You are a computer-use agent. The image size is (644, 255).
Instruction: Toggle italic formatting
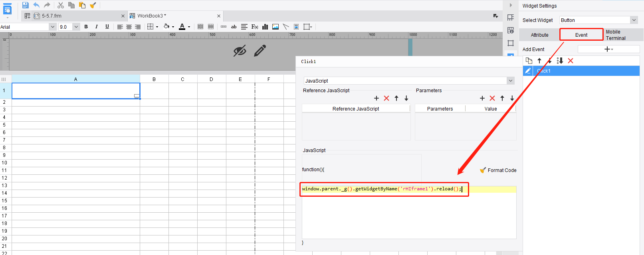96,27
